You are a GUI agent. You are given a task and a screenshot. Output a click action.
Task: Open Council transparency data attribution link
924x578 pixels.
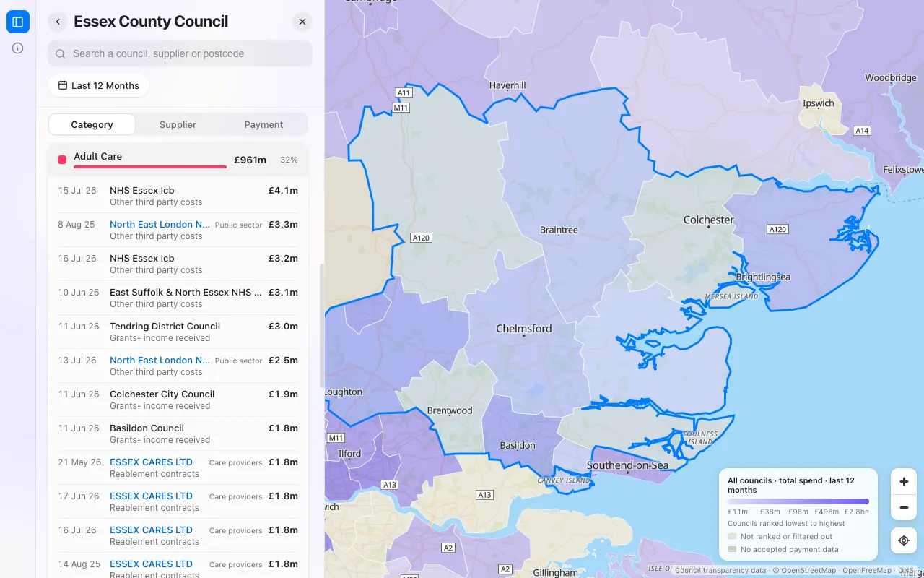pyautogui.click(x=720, y=571)
